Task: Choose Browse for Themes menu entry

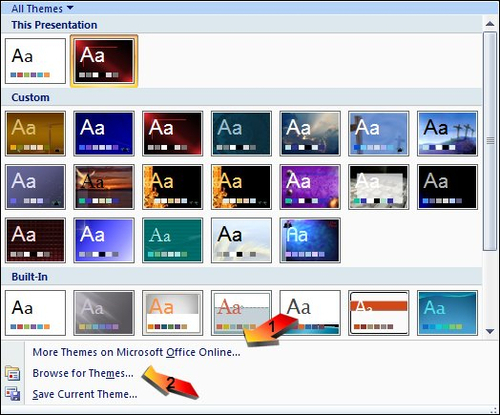Action: pos(83,373)
